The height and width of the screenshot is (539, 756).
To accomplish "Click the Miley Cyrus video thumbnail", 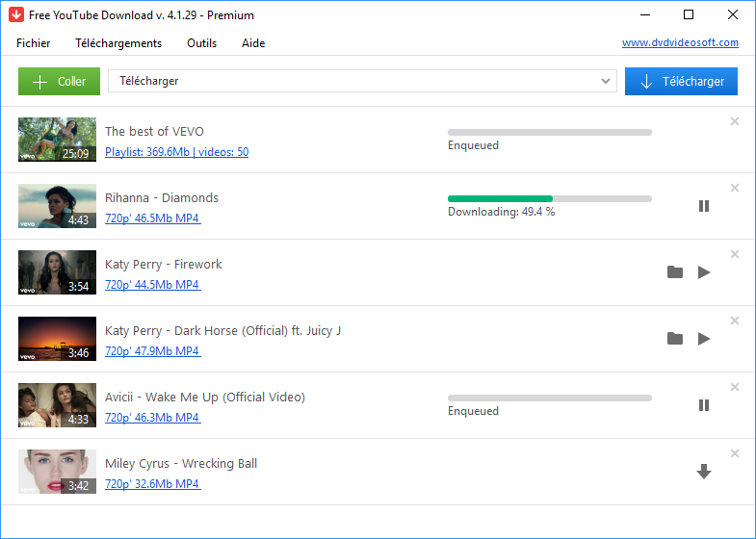I will click(57, 472).
